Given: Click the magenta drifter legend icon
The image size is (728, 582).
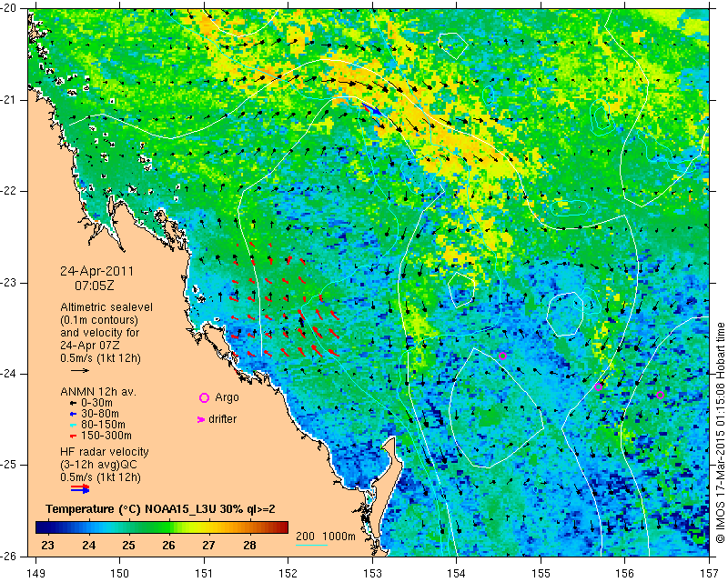Looking at the screenshot, I should click(x=201, y=419).
